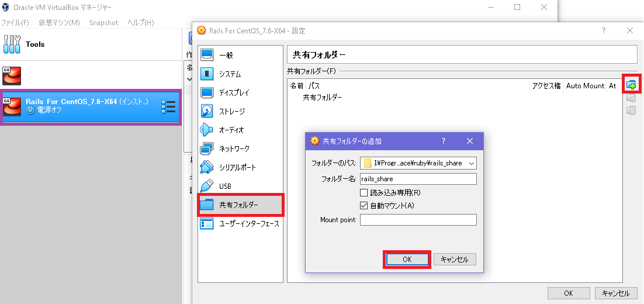Click the folder icon in the path field

pos(368,163)
